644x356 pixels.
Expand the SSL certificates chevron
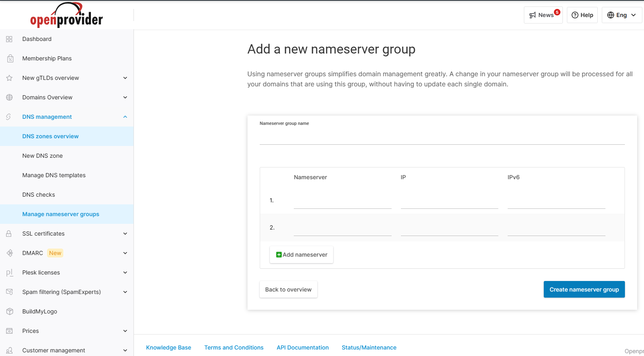pyautogui.click(x=125, y=234)
